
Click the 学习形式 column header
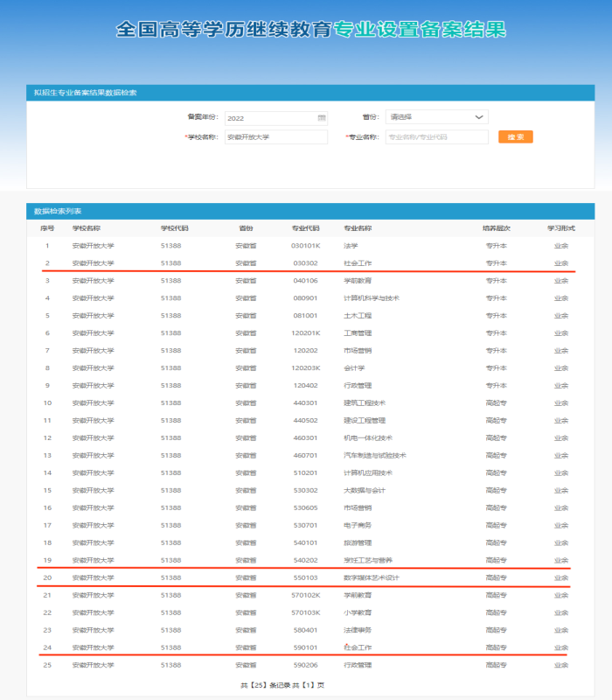560,228
